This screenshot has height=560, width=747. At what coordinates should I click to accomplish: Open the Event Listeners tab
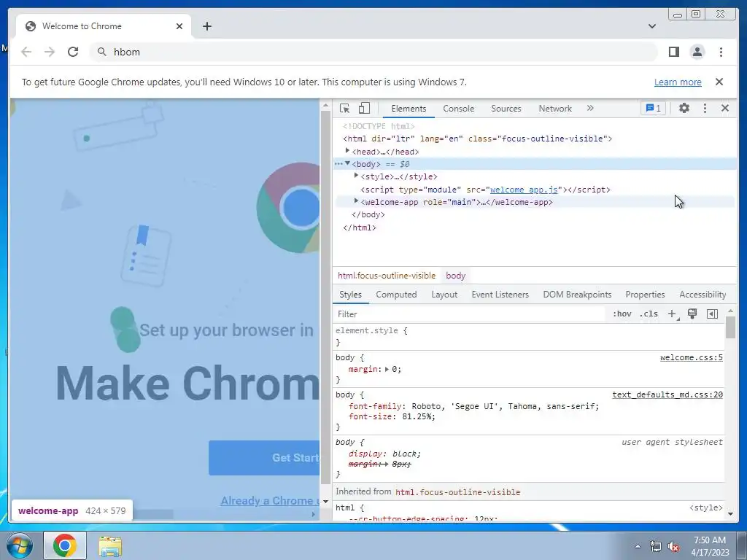pyautogui.click(x=500, y=295)
